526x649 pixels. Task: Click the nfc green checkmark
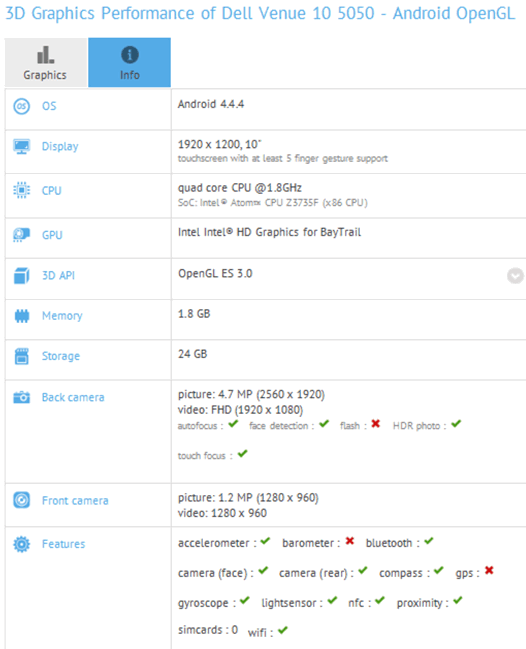[x=380, y=601]
